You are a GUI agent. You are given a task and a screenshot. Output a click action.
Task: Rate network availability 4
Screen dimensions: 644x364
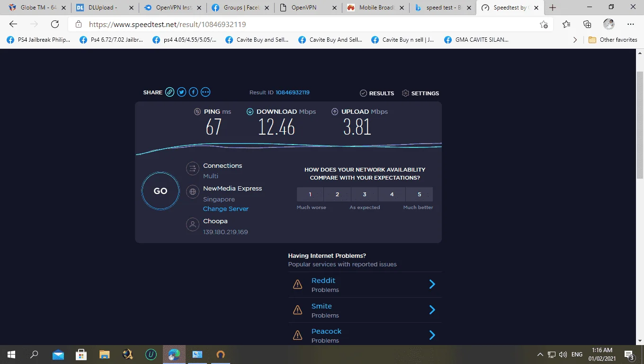tap(392, 194)
